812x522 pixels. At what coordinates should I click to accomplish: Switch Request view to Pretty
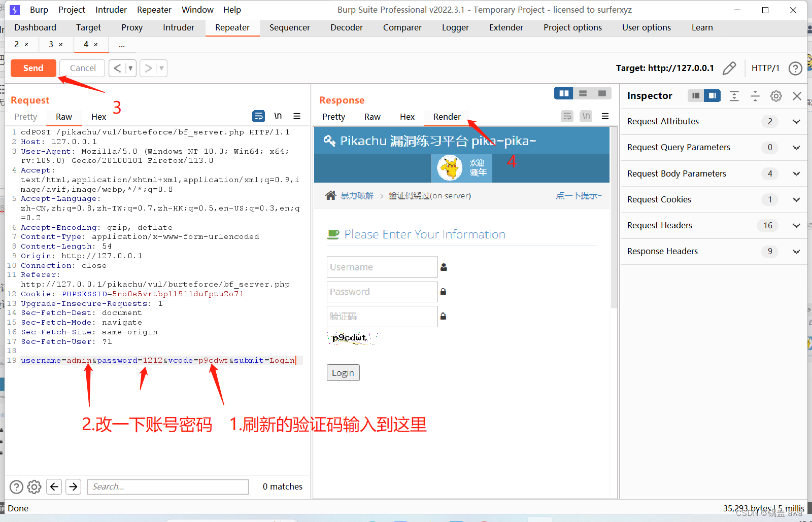tap(26, 117)
